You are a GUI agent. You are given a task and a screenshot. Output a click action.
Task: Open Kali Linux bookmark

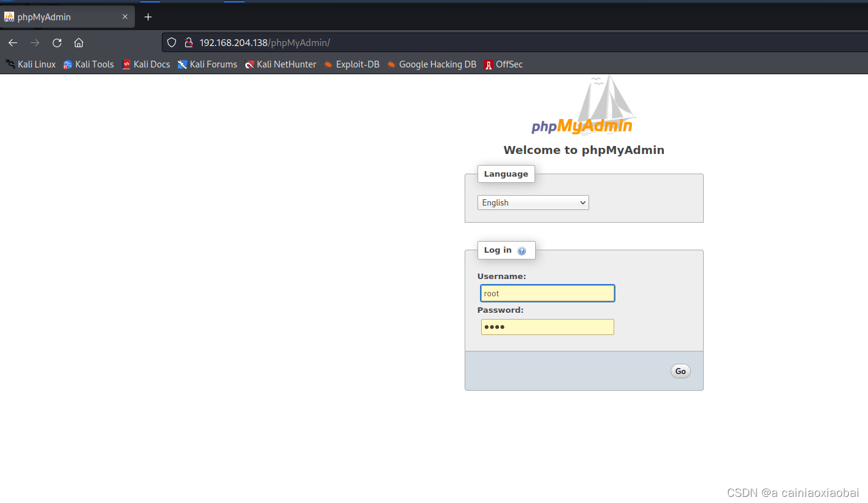pyautogui.click(x=31, y=64)
